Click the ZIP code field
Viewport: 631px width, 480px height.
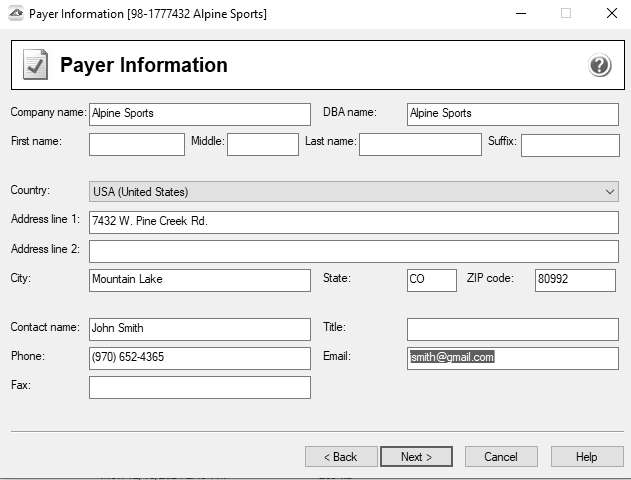575,280
